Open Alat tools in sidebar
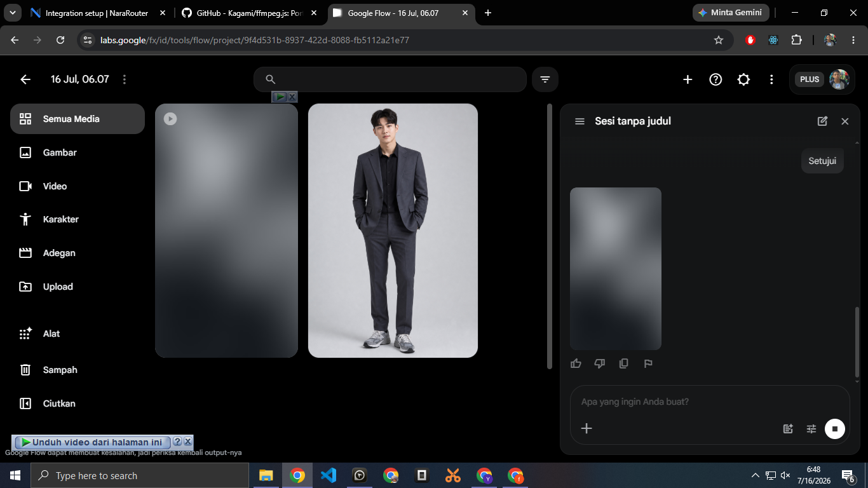 78,334
